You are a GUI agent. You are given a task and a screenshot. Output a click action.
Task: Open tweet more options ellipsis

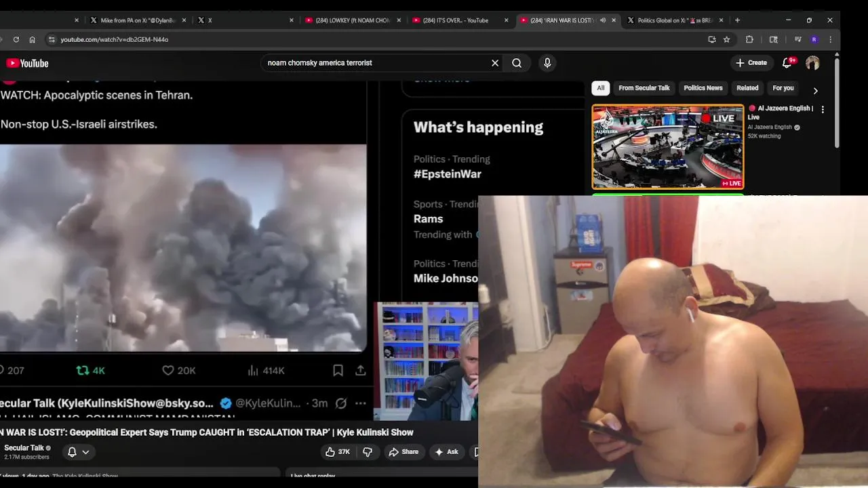(360, 403)
